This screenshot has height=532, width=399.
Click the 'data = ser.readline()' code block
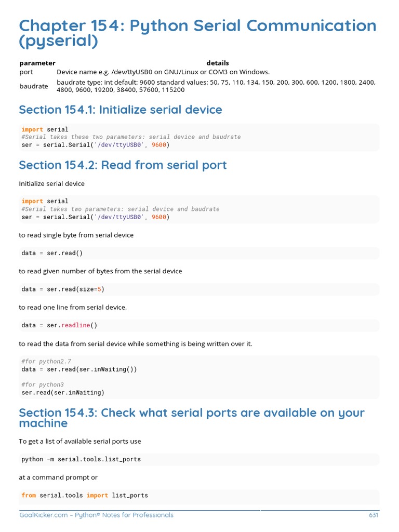click(199, 325)
